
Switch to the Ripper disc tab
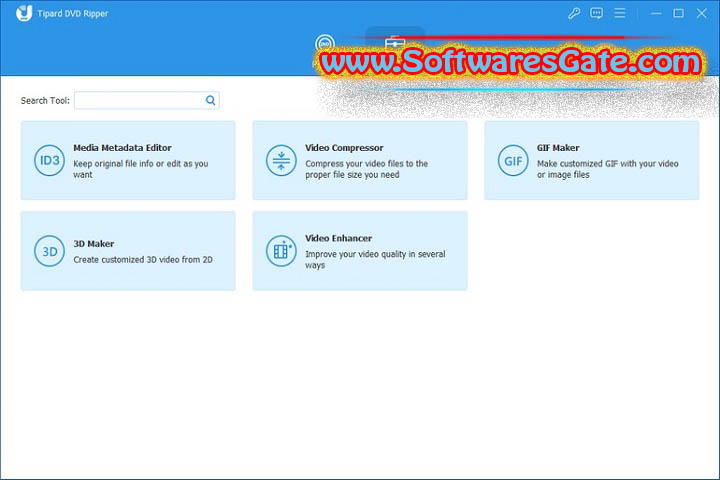pos(325,44)
